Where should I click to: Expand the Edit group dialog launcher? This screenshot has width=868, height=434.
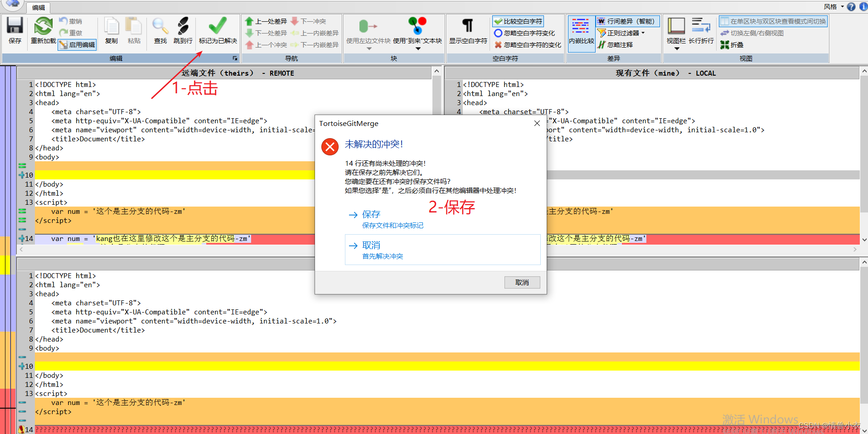pos(235,58)
